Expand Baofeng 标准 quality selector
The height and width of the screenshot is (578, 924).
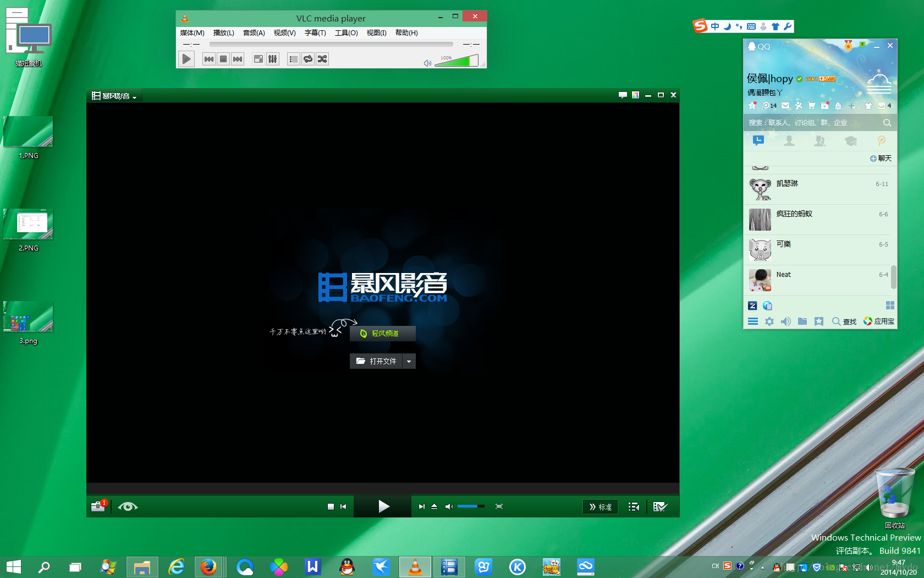(x=601, y=506)
